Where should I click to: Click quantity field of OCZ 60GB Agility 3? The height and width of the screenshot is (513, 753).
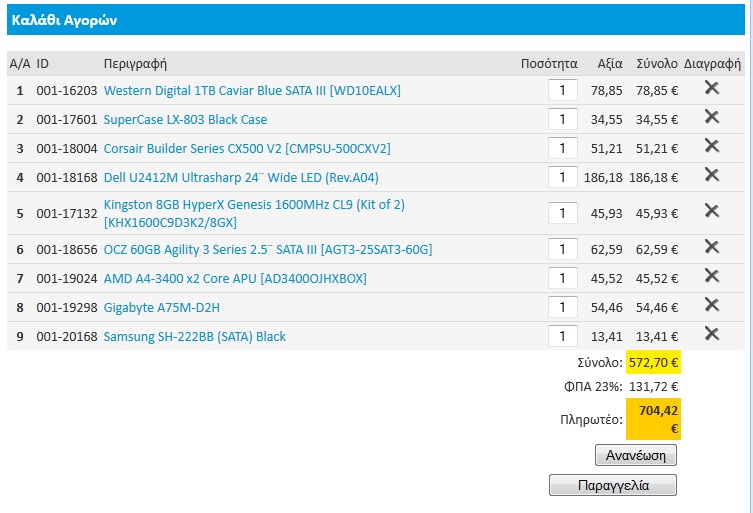562,249
